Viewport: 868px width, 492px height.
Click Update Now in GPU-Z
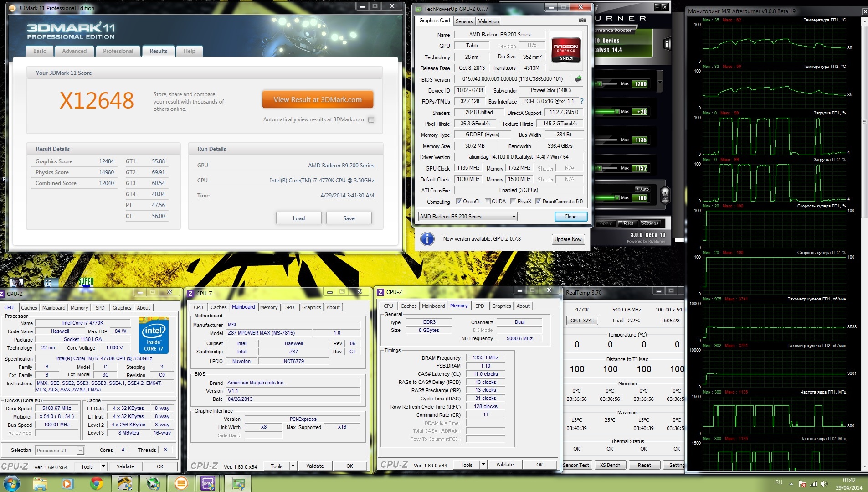(568, 239)
